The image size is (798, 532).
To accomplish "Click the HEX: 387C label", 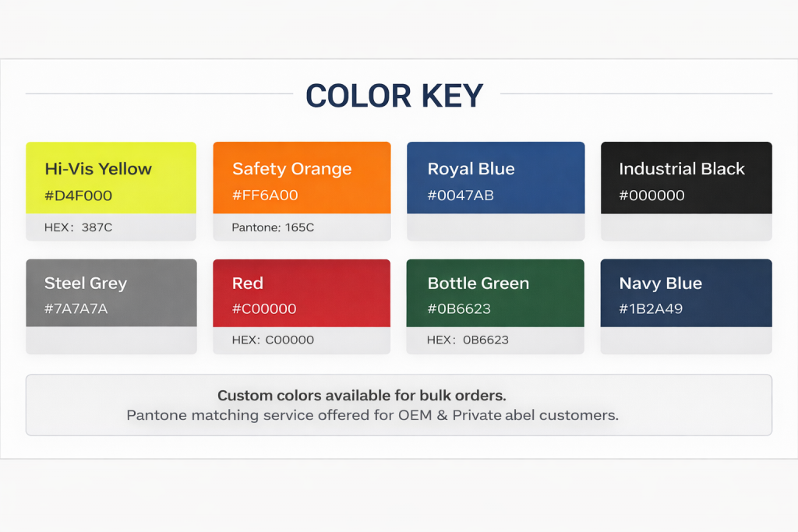I will [79, 227].
